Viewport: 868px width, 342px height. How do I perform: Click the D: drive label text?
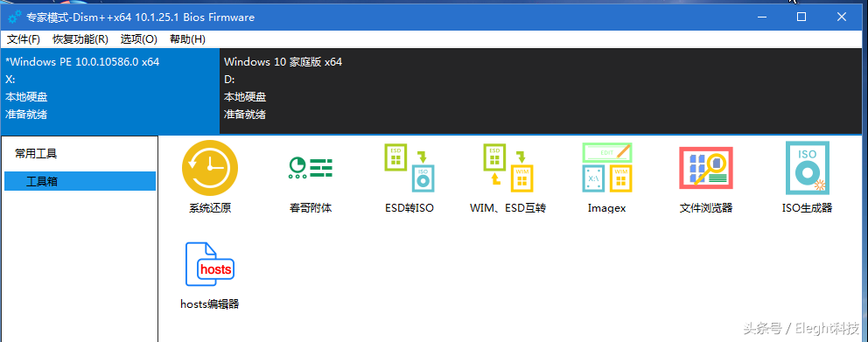[x=230, y=80]
